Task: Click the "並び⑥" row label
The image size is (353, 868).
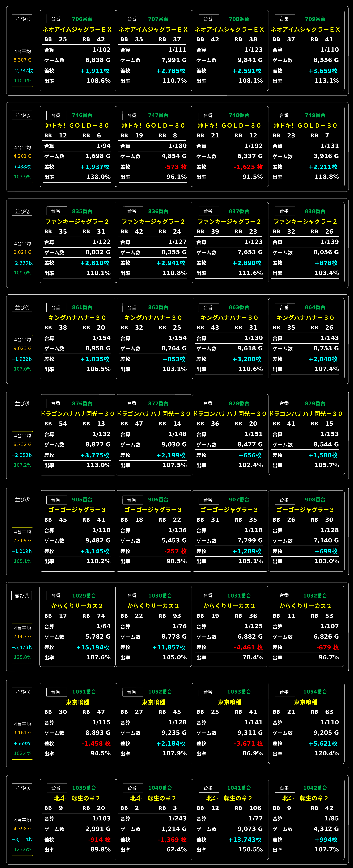Action: pos(22,499)
